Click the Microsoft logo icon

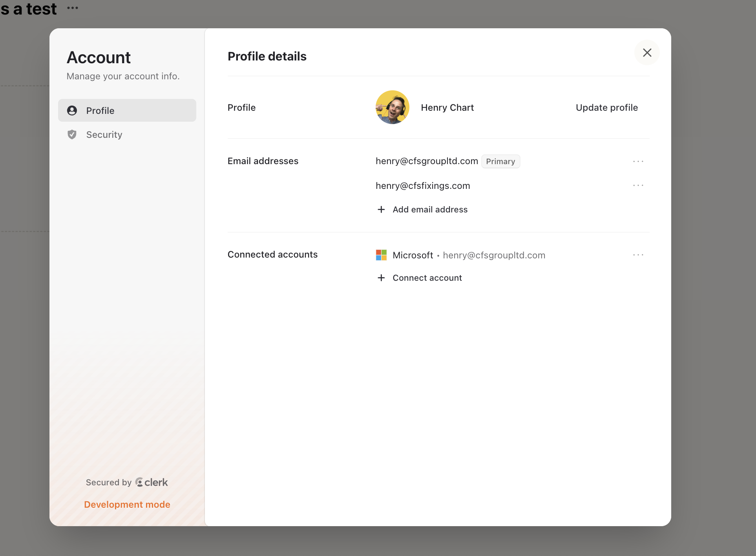(x=381, y=255)
